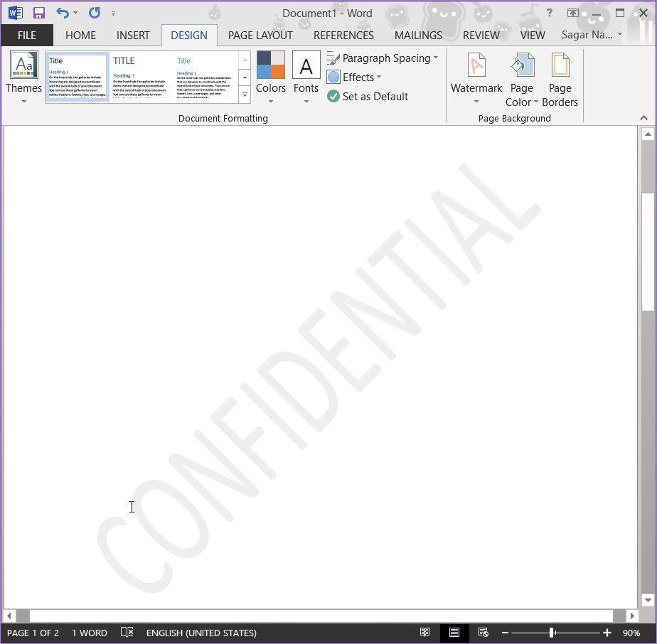Open Page Borders dialog
657x644 pixels.
(560, 80)
